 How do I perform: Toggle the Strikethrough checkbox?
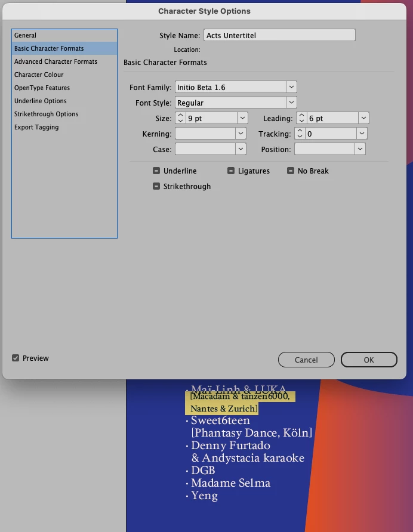pyautogui.click(x=156, y=186)
